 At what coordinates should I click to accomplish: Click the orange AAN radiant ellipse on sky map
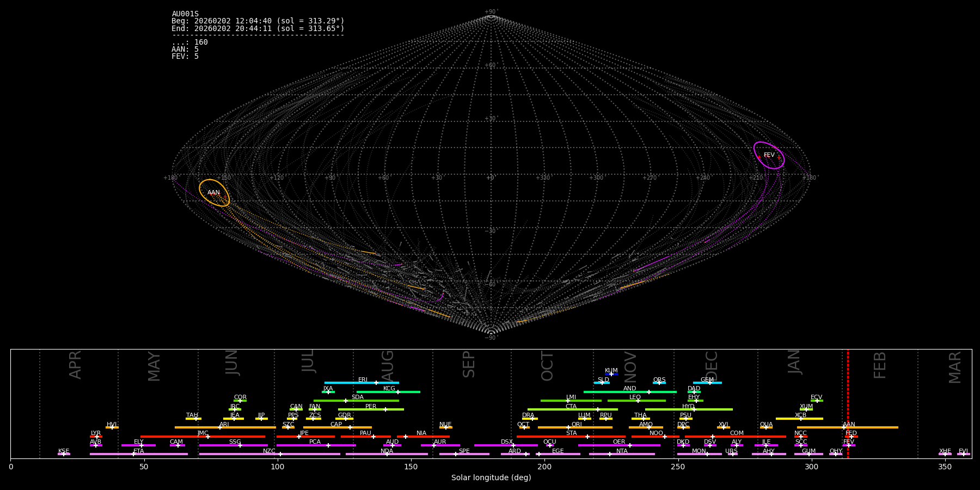pos(214,193)
